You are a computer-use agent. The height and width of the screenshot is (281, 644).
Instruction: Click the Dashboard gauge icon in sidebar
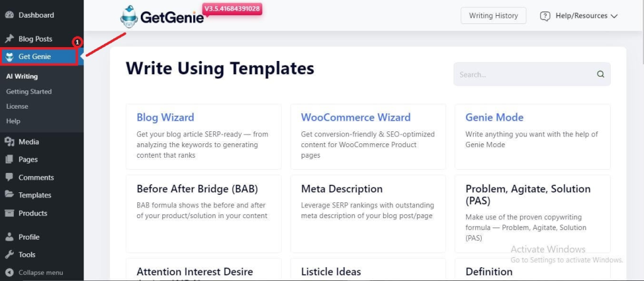click(9, 15)
